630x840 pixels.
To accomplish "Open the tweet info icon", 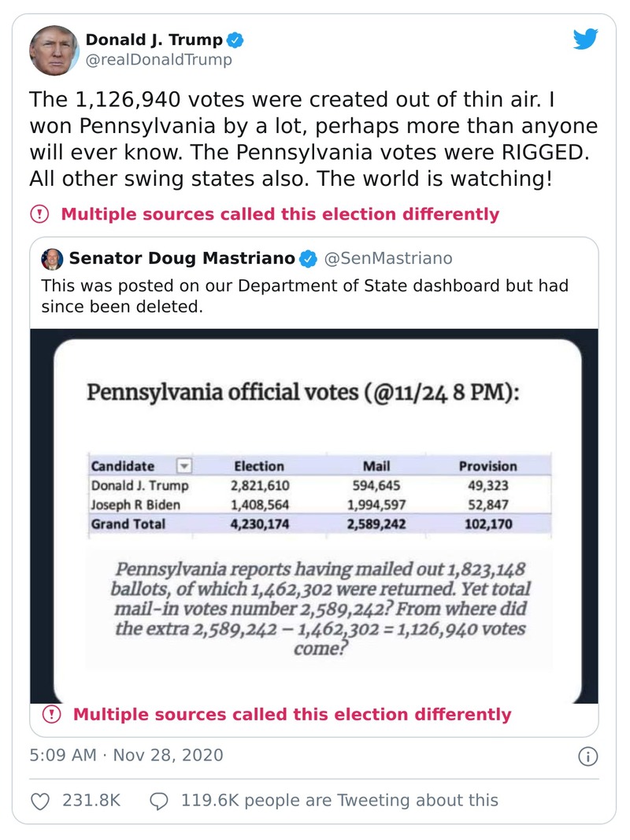I will [x=587, y=757].
